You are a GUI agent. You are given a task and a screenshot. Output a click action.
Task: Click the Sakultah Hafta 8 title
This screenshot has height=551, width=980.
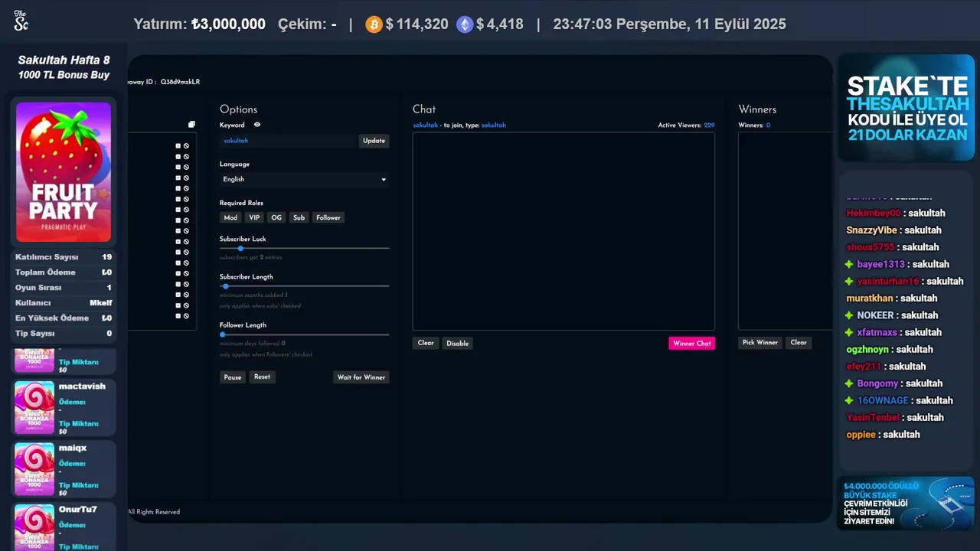pyautogui.click(x=64, y=60)
